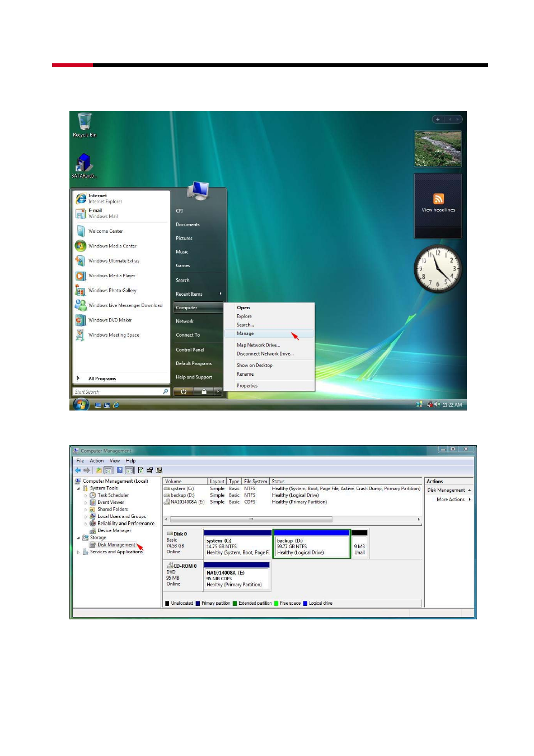Expand Task Scheduler tree node
The width and height of the screenshot is (534, 756).
pos(86,495)
